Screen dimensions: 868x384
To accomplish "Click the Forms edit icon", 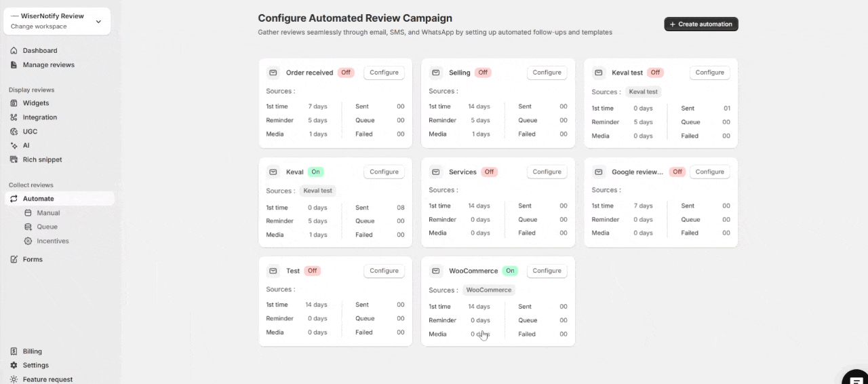I will click(14, 259).
